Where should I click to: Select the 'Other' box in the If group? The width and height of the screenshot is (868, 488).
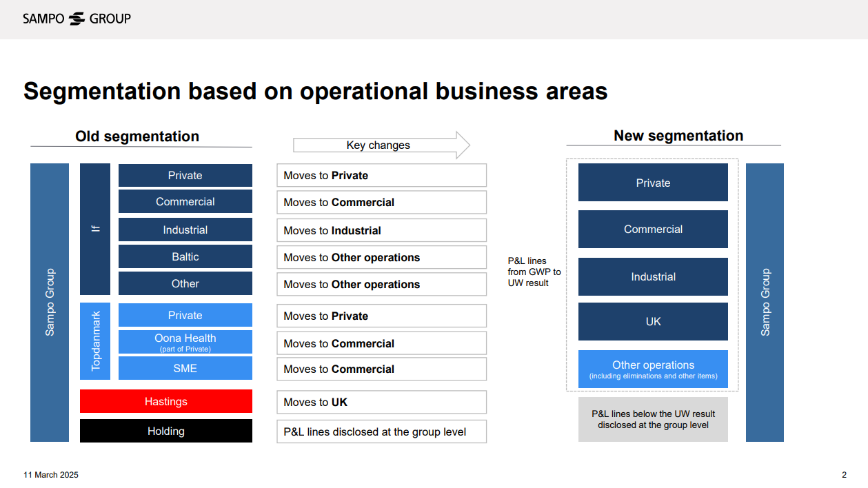[x=185, y=283]
